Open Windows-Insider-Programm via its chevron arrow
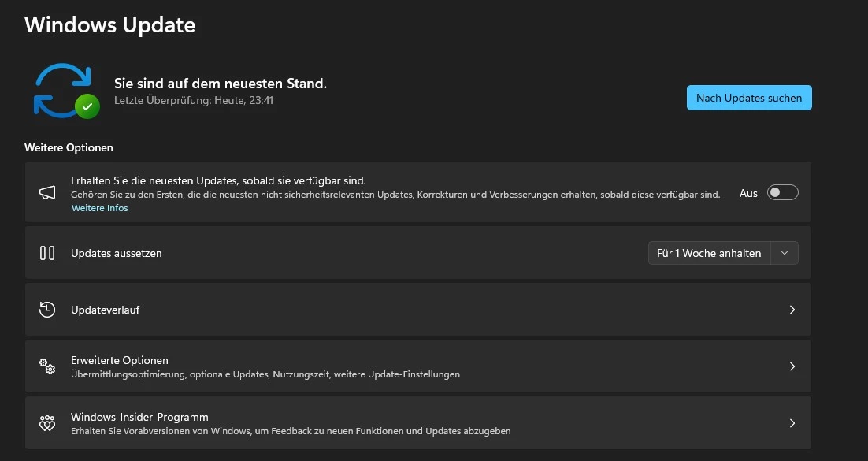868x461 pixels. point(792,423)
